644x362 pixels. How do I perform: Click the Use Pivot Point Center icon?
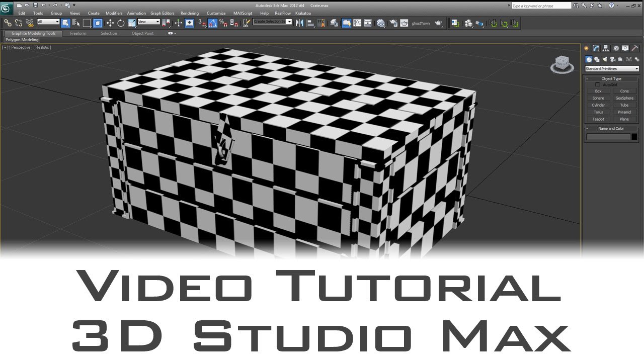[x=166, y=23]
